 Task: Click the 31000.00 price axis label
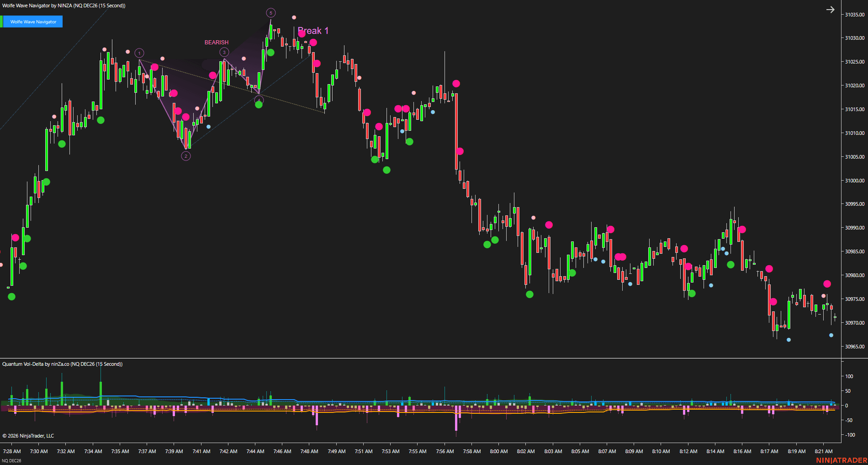point(854,181)
